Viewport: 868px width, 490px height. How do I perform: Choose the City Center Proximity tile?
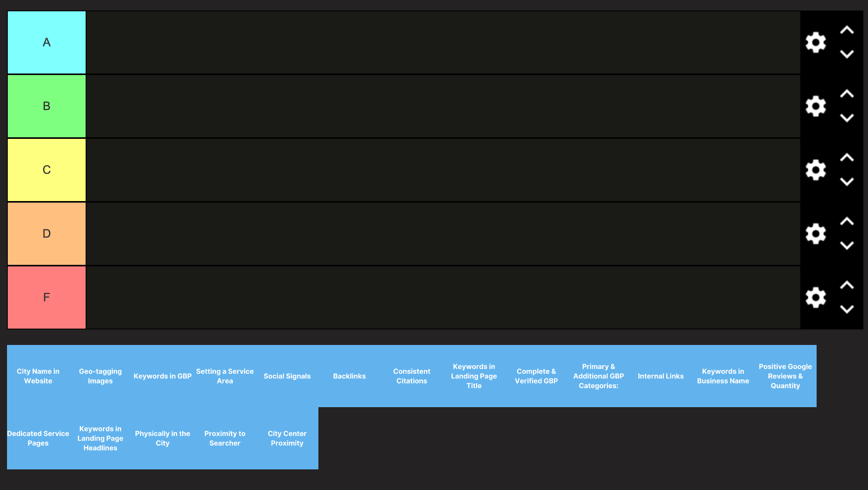pos(287,438)
